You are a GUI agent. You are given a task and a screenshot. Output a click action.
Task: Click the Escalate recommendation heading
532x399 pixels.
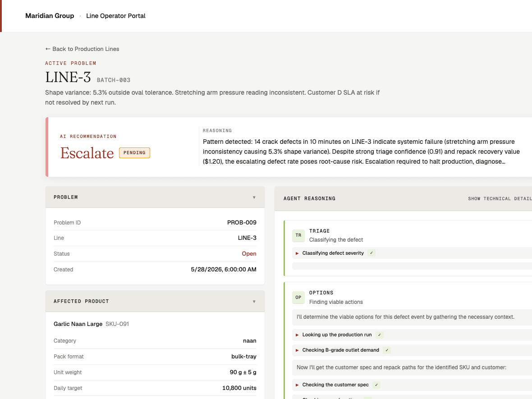pos(87,153)
